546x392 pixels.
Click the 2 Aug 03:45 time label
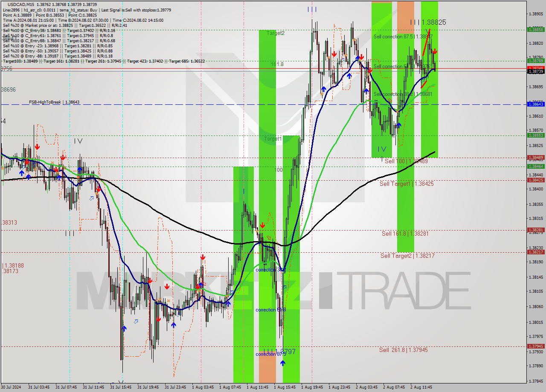pos(366,387)
